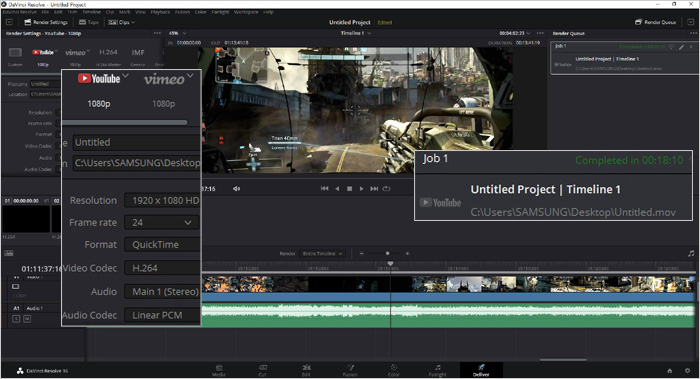The width and height of the screenshot is (700, 379).
Task: Play the timeline in reverse
Action: [337, 188]
